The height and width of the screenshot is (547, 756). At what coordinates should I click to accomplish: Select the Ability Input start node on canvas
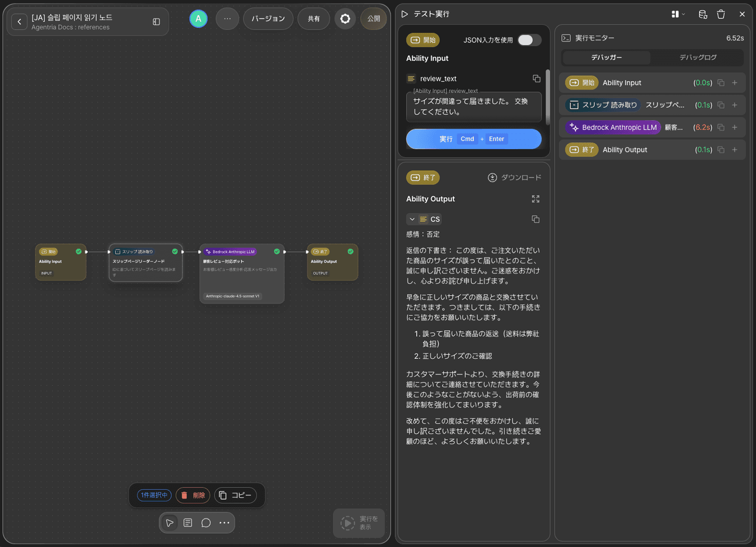(x=61, y=262)
